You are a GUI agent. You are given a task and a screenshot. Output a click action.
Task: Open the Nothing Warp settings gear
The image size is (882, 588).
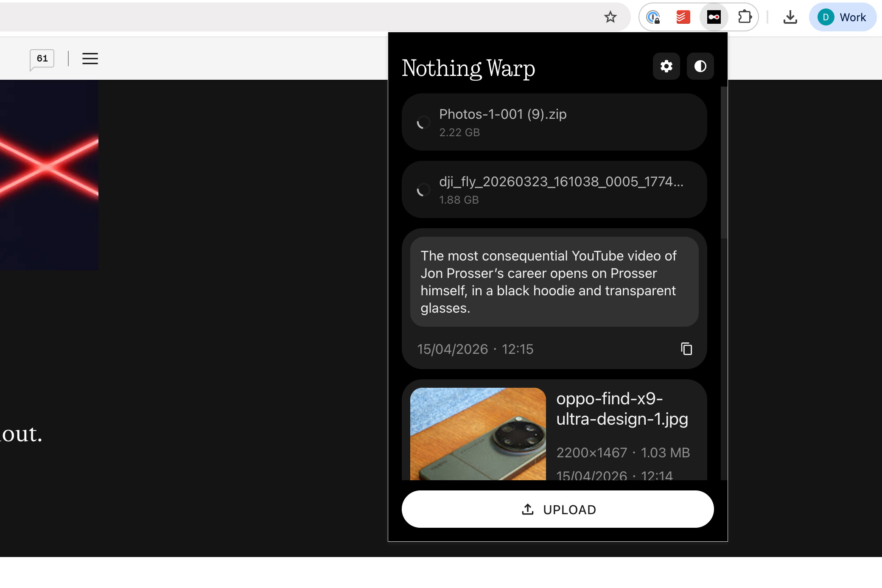(666, 67)
